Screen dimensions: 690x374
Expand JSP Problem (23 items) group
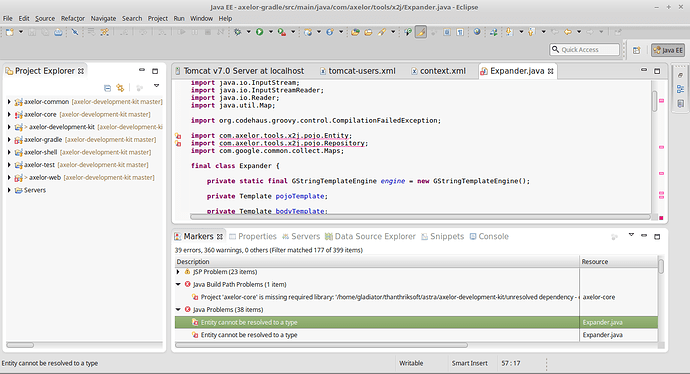click(x=178, y=272)
